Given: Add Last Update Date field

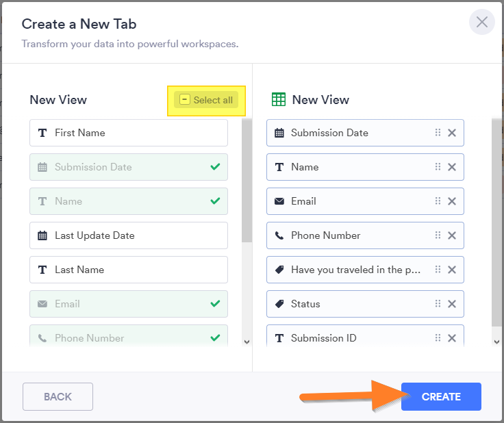Looking at the screenshot, I should [x=129, y=235].
